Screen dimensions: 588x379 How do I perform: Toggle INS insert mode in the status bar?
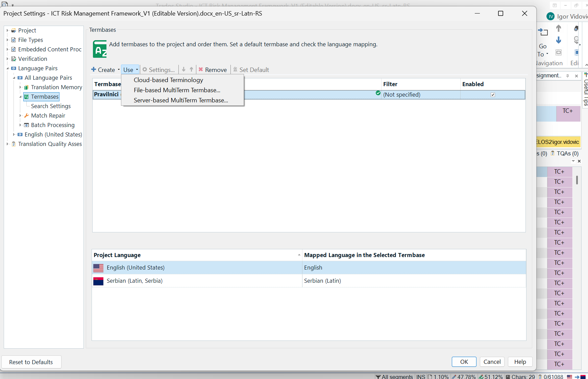point(421,377)
